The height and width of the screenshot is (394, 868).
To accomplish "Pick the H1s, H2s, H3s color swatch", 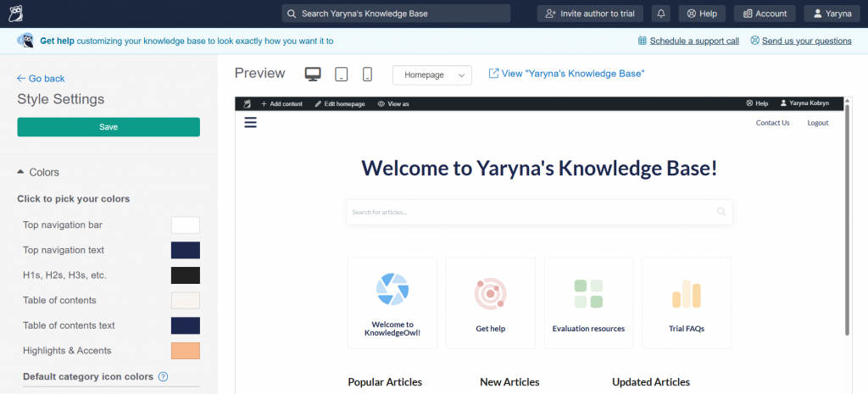I will click(186, 275).
